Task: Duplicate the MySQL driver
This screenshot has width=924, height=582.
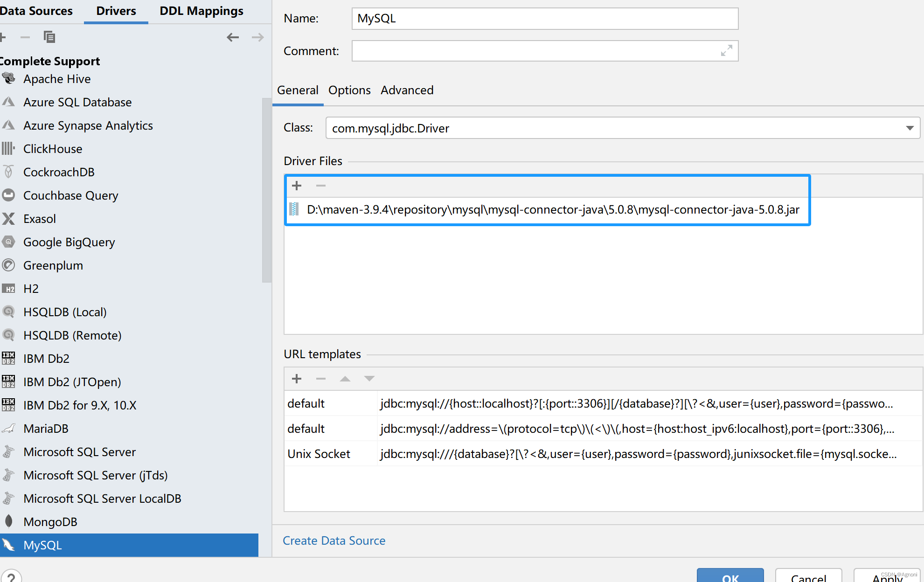Action: click(x=49, y=37)
